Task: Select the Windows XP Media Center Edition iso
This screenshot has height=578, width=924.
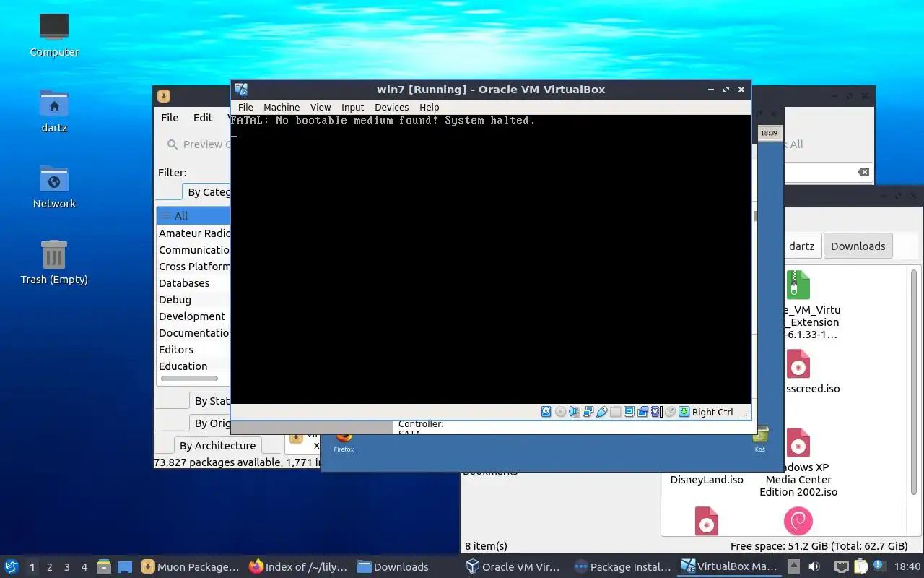Action: pos(798,462)
